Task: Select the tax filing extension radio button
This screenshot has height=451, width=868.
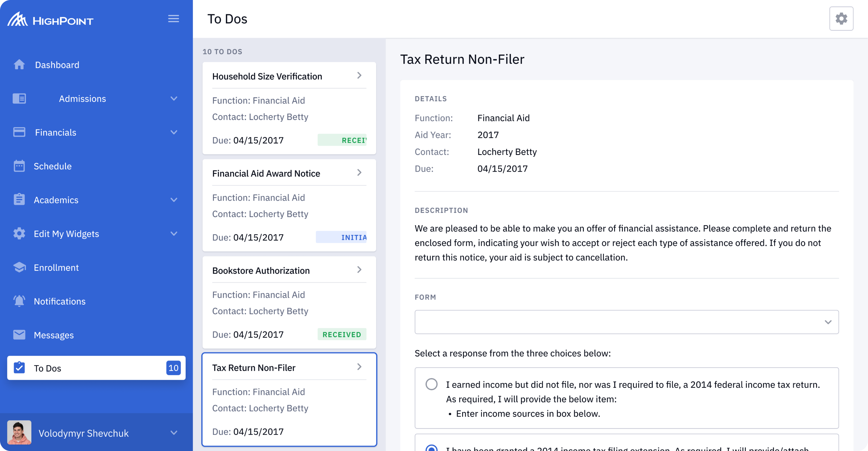Action: tap(431, 449)
